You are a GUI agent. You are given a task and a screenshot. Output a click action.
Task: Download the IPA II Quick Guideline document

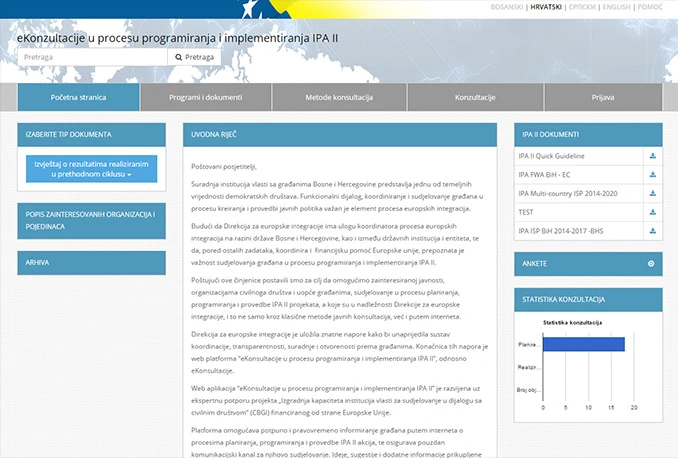pos(652,156)
